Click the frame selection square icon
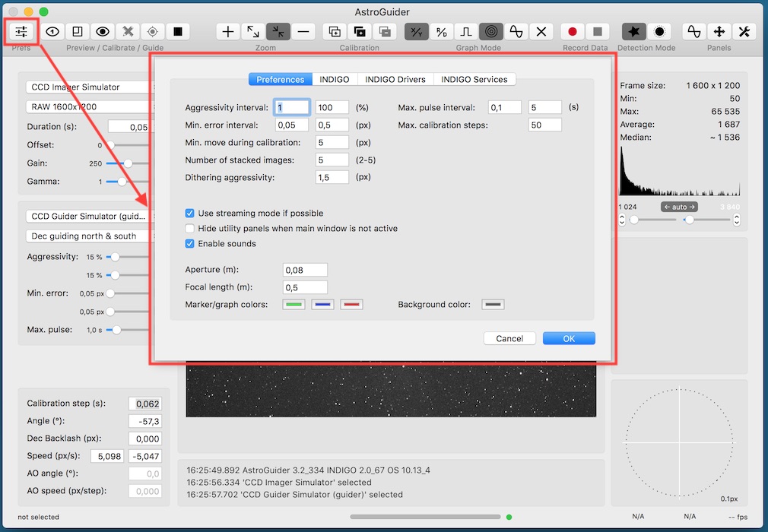The width and height of the screenshot is (768, 532). coord(78,32)
